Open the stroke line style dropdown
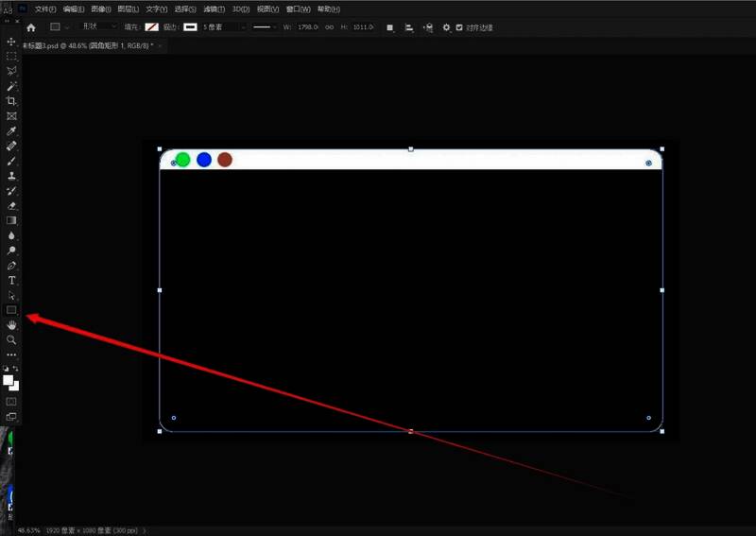756x536 pixels. 262,27
